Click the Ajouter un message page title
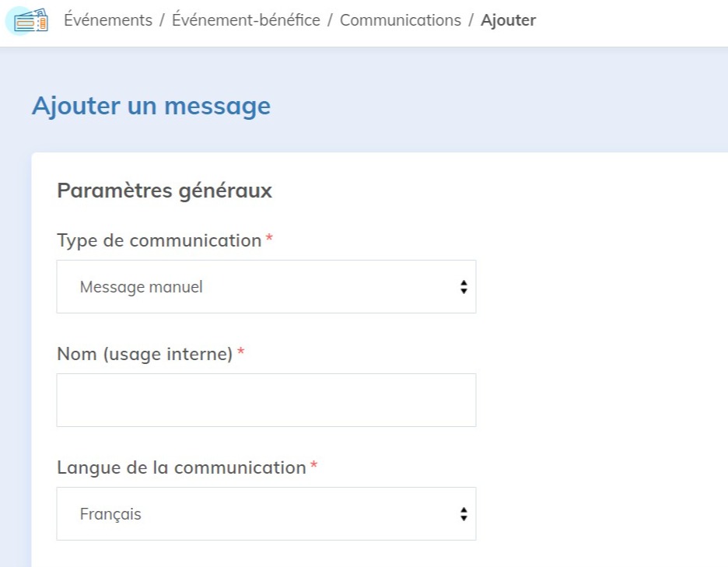The height and width of the screenshot is (567, 728). (151, 106)
